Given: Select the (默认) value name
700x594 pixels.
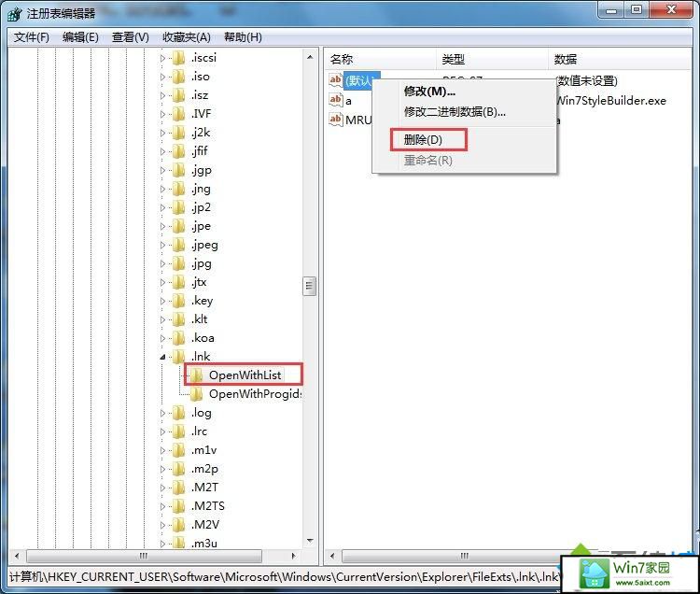Looking at the screenshot, I should tap(360, 80).
